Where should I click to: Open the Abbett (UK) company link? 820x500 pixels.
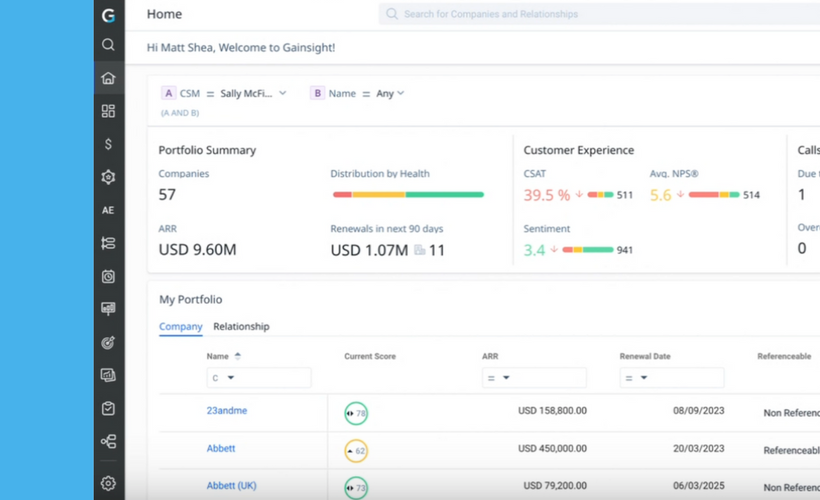click(231, 486)
